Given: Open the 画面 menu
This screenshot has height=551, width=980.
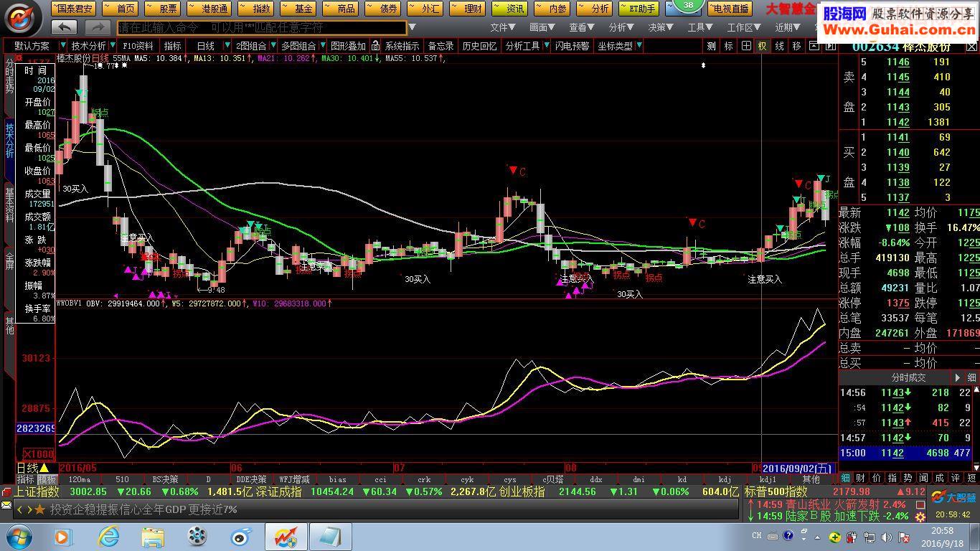Looking at the screenshot, I should pyautogui.click(x=542, y=27).
